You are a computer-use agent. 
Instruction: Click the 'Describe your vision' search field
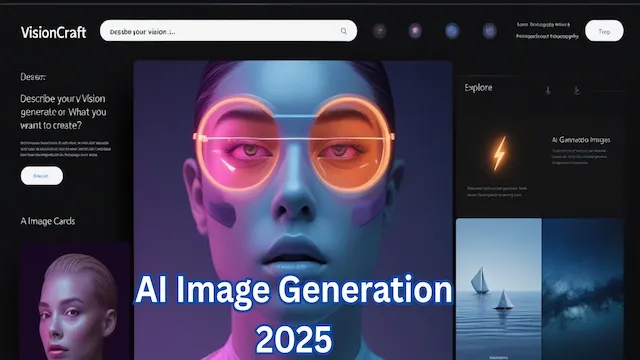pos(228,31)
